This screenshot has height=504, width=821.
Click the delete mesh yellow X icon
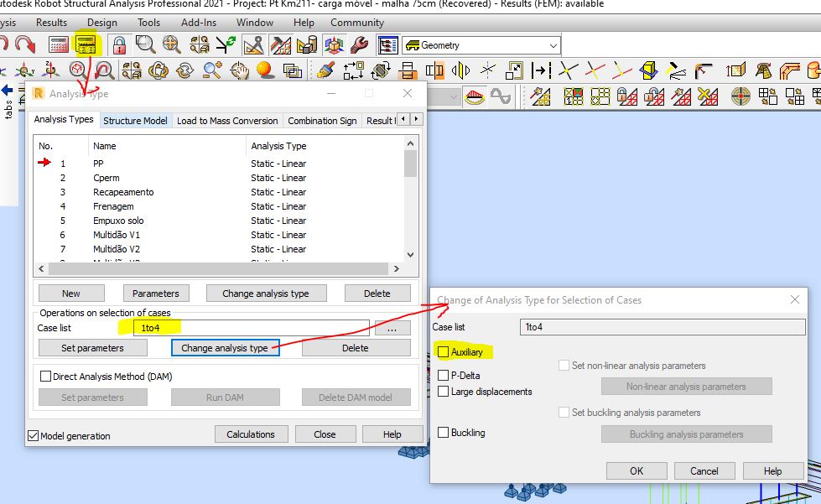pyautogui.click(x=708, y=96)
